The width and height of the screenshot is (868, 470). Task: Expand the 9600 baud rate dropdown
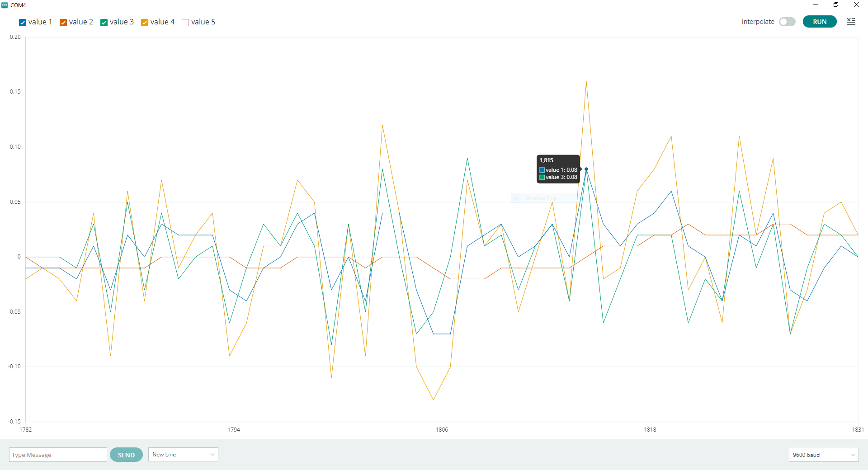point(824,455)
